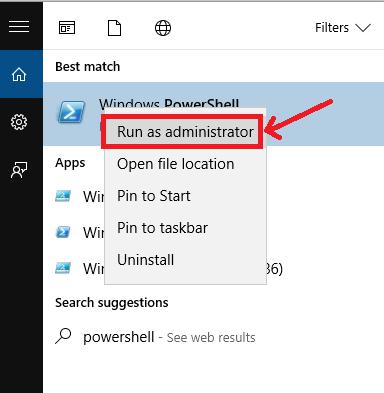This screenshot has width=384, height=393.
Task: Select Pin to Start
Action: click(185, 196)
